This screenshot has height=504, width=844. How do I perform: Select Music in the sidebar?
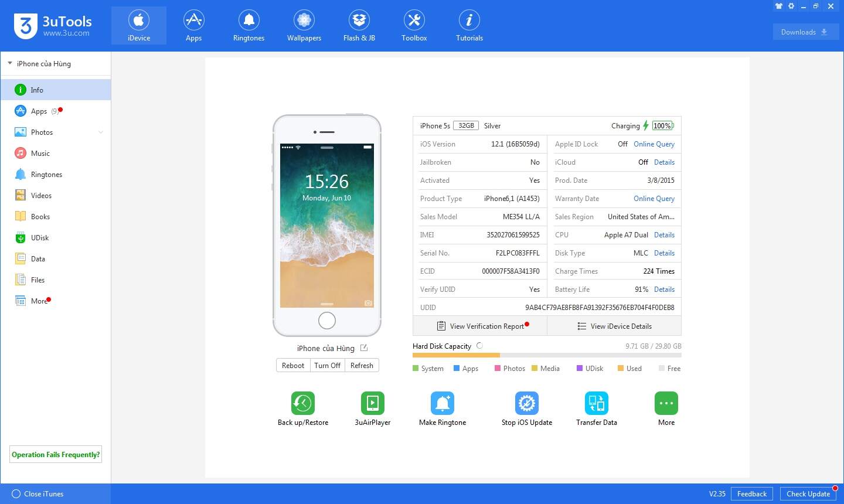40,154
